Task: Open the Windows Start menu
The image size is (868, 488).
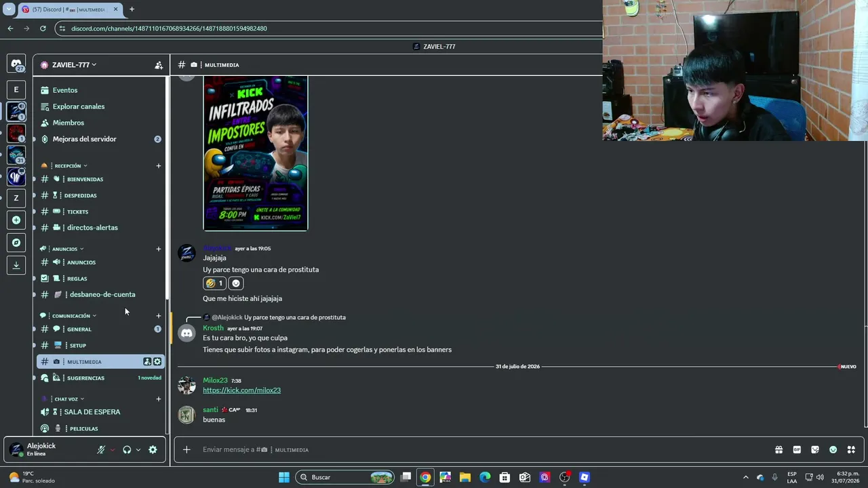Action: coord(284,477)
